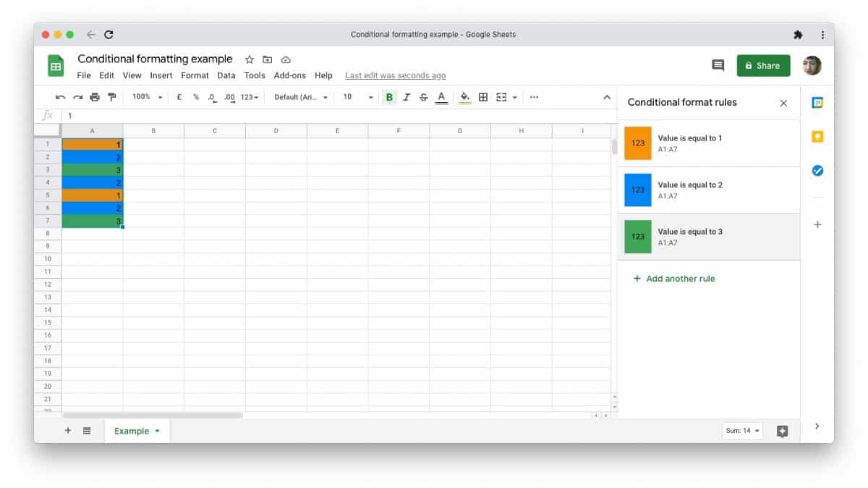Open the Fill color tool
868x488 pixels.
click(x=465, y=96)
